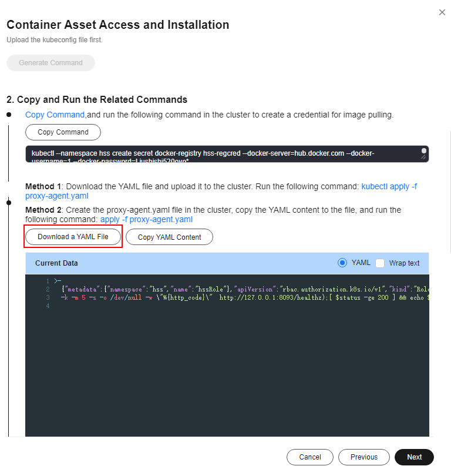Image resolution: width=451 pixels, height=476 pixels.
Task: Click line number 4 in the YAML editor
Action: [48, 306]
